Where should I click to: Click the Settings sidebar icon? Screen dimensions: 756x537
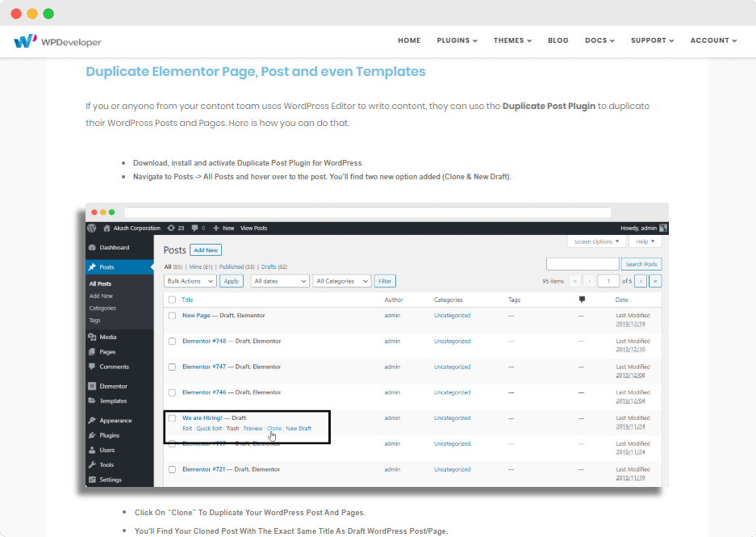(x=93, y=480)
